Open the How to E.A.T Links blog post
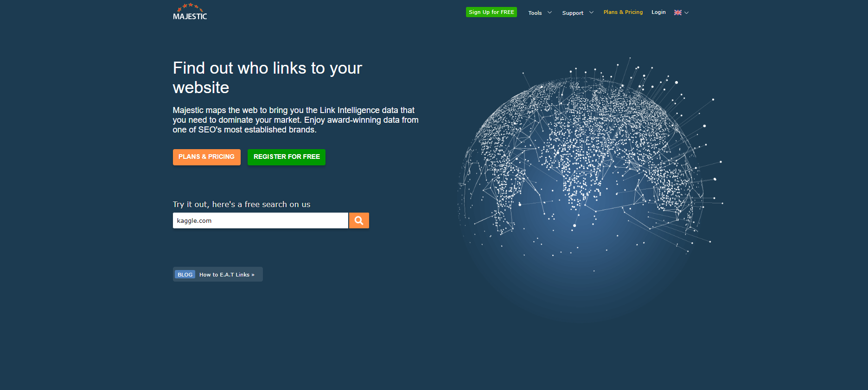868x390 pixels. point(227,275)
